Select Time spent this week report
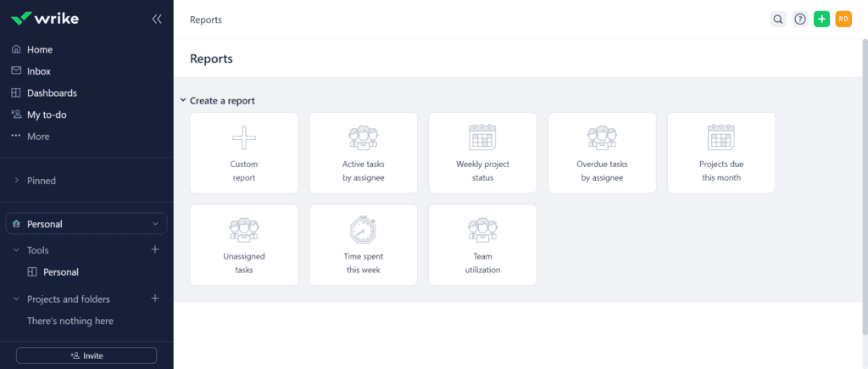 [x=363, y=245]
